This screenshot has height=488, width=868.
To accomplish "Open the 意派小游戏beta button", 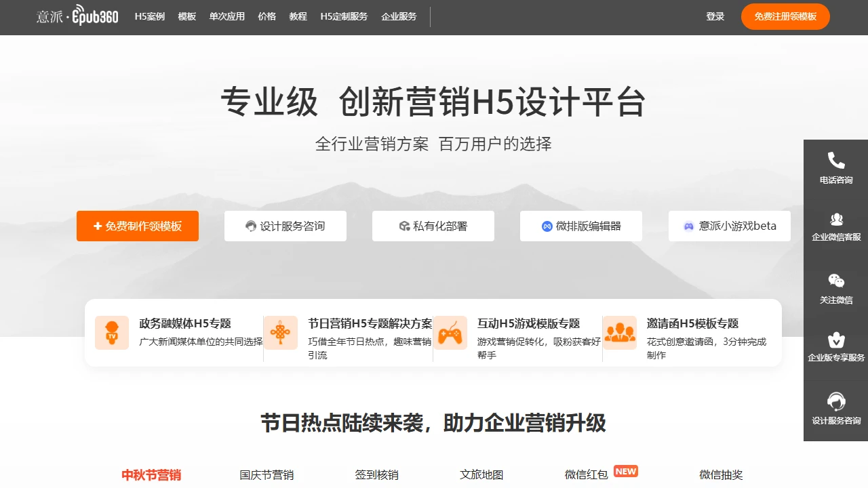I will pyautogui.click(x=730, y=226).
